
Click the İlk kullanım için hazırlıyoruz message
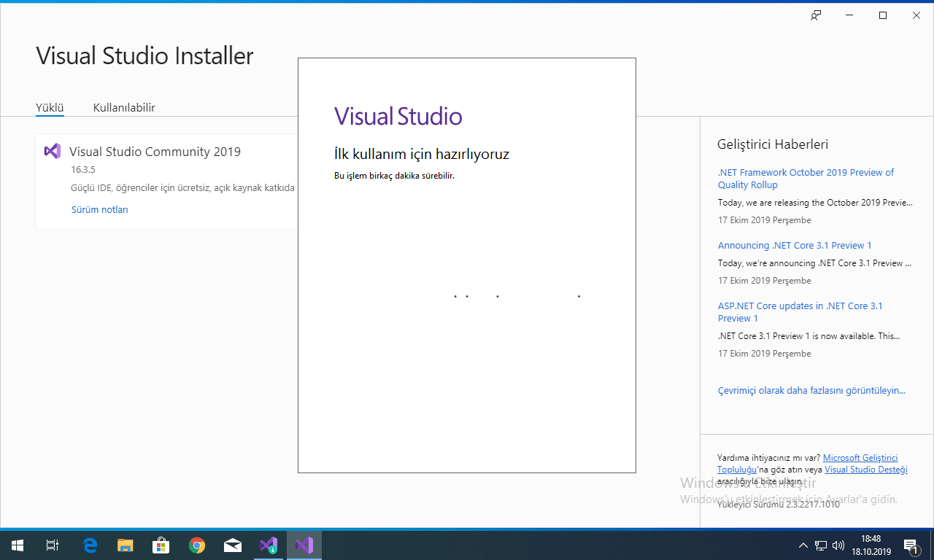[422, 154]
